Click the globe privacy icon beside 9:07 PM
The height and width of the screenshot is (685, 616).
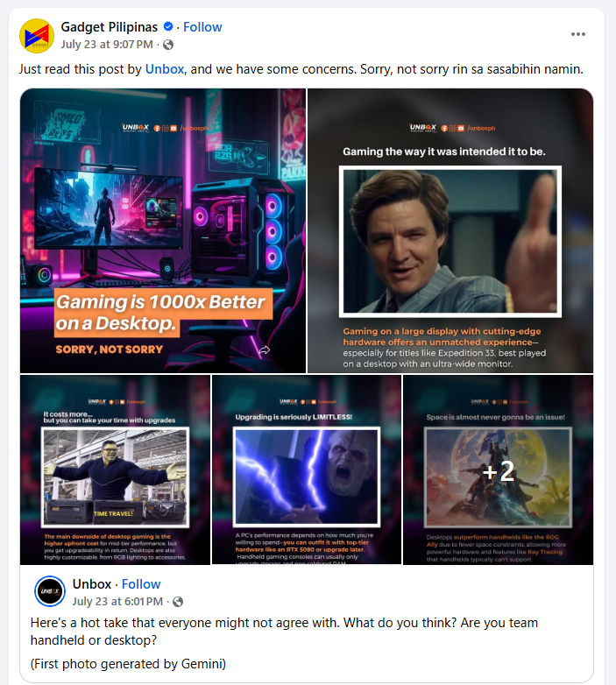tap(168, 45)
